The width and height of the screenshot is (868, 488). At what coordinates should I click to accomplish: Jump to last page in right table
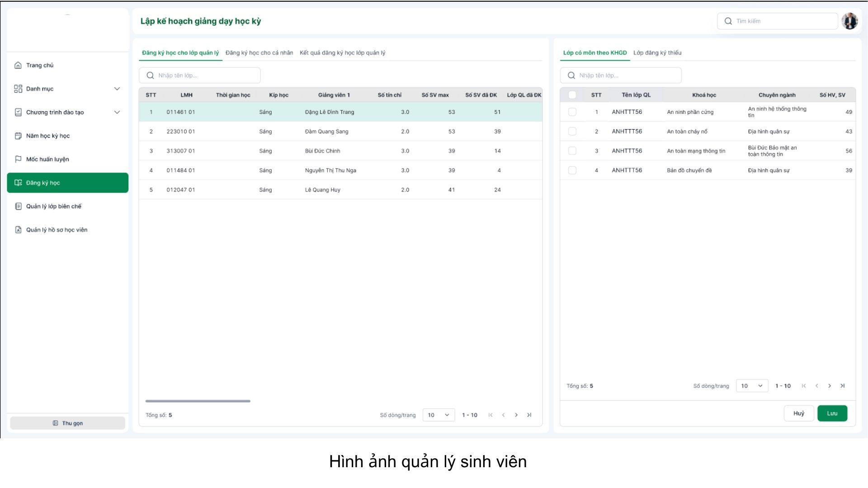(842, 386)
